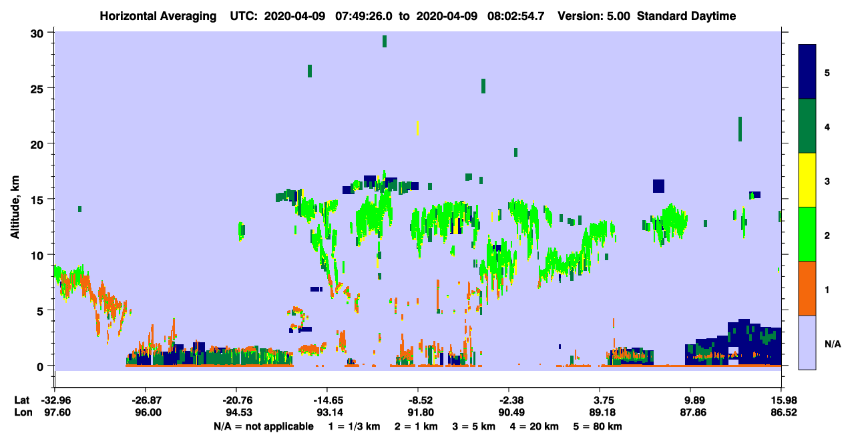Viewport: 868px width, 445px height.
Task: Click the latitude value 3.75
Action: (x=600, y=400)
